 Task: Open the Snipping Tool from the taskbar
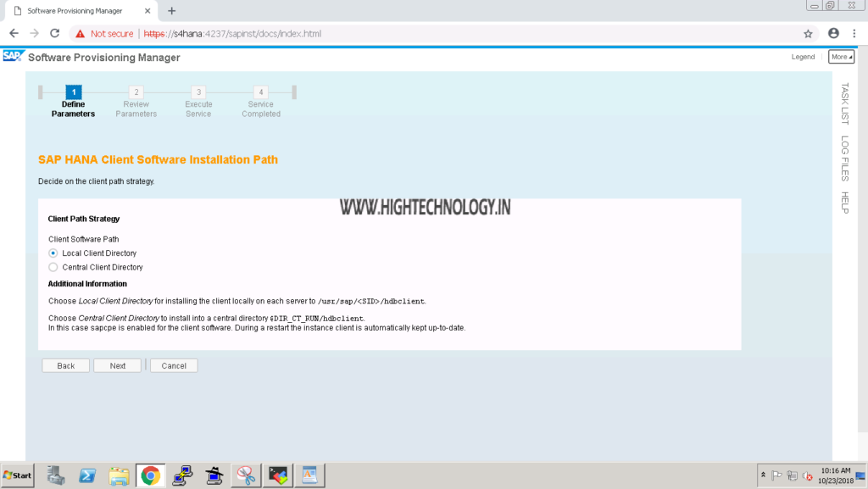[x=246, y=475]
